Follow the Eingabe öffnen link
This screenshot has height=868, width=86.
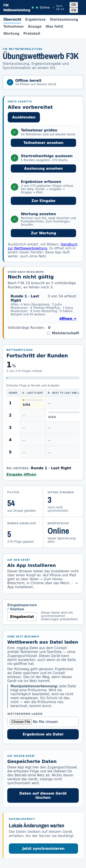21,474
